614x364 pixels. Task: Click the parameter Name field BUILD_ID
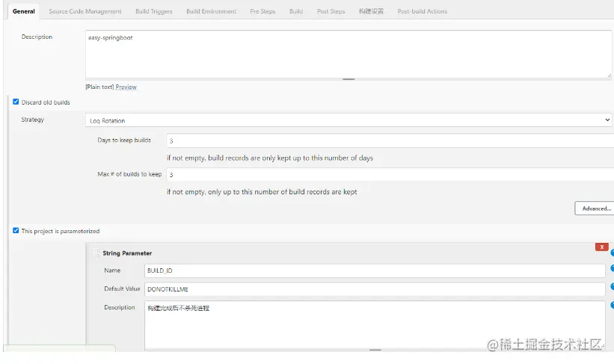375,271
